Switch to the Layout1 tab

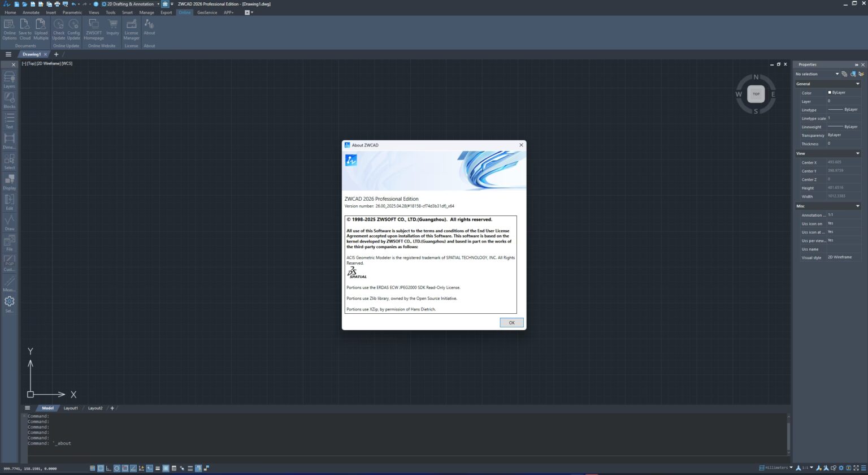(x=71, y=408)
